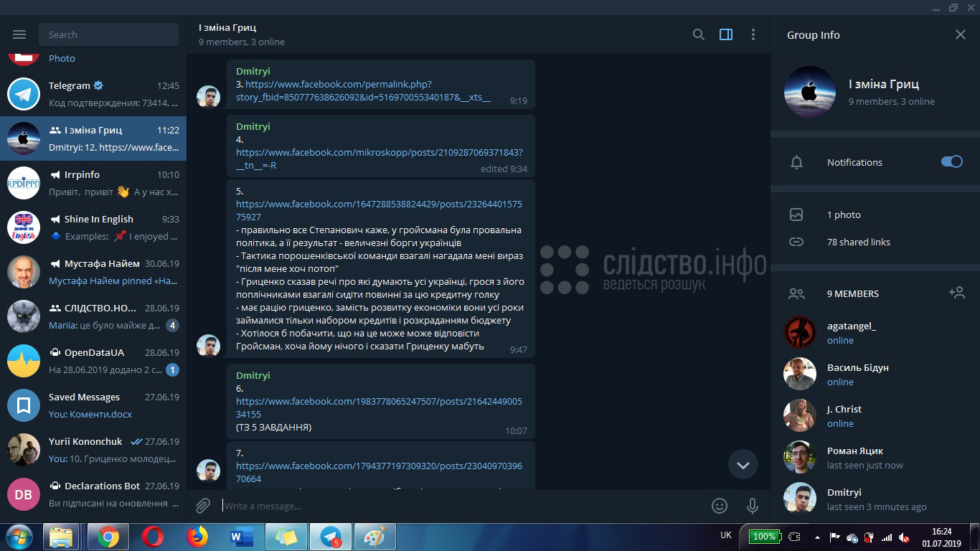
Task: Close the Group Info panel
Action: pyautogui.click(x=961, y=34)
